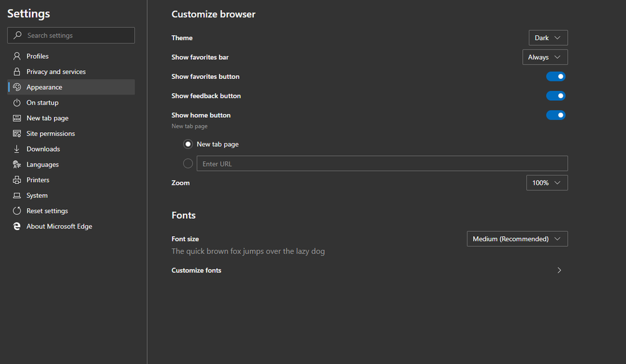Click the Microsoft Edge logo icon
The image size is (626, 364).
tap(17, 226)
